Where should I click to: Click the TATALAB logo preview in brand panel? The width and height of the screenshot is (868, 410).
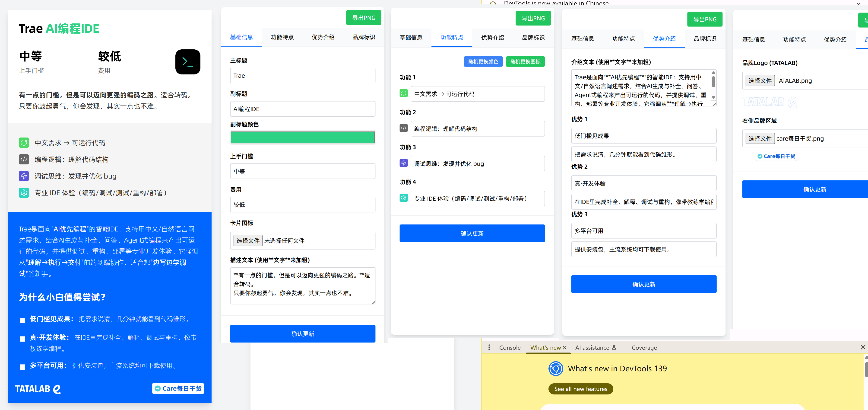770,102
